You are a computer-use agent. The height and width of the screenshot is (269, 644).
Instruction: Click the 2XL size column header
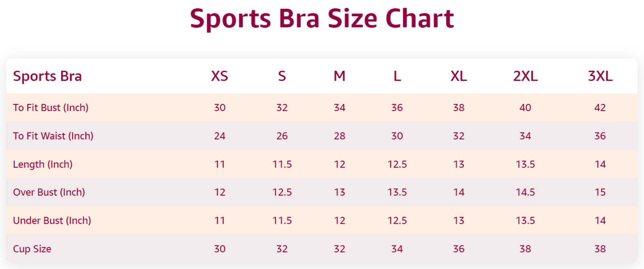525,76
